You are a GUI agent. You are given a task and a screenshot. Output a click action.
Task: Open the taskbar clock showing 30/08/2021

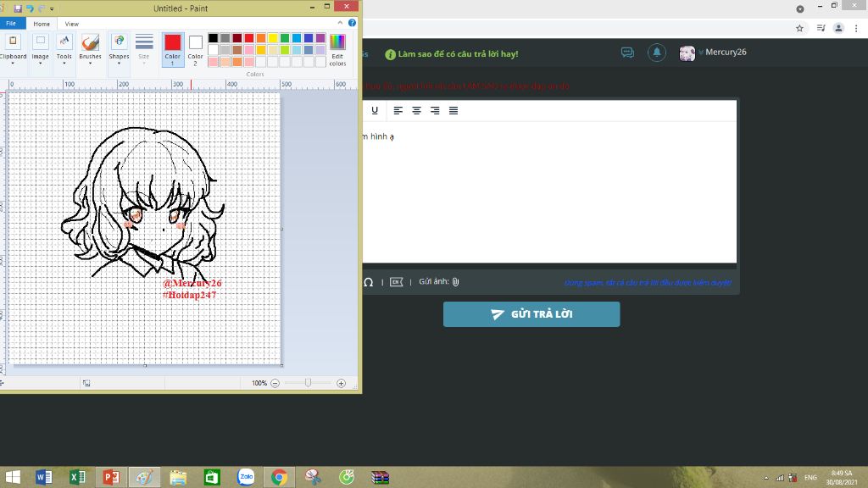pyautogui.click(x=842, y=478)
